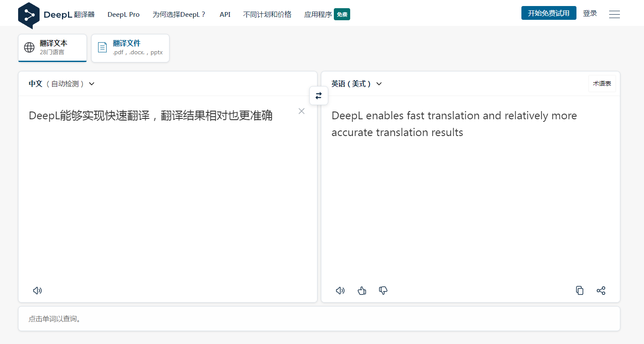Clear the source text with the X icon

[x=302, y=111]
